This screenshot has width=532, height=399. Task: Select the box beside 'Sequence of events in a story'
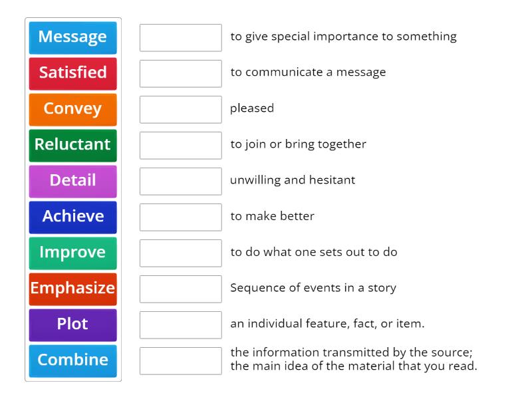180,289
